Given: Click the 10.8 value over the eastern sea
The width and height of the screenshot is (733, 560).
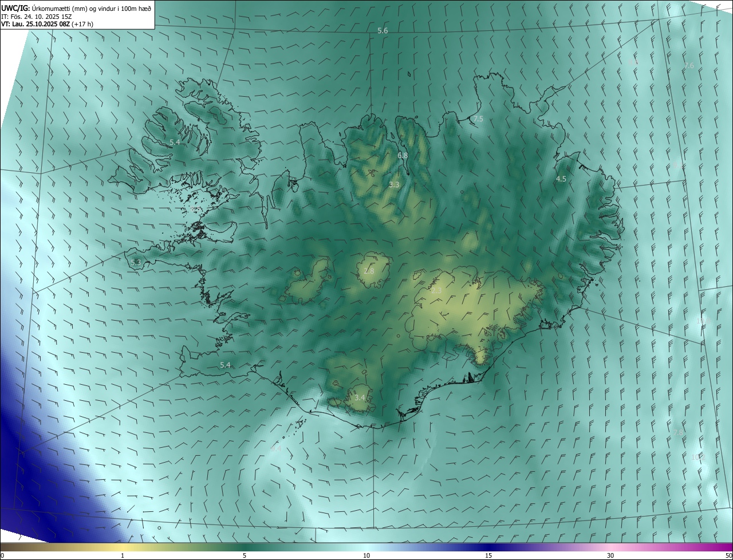Looking at the screenshot, I should coord(703,321).
